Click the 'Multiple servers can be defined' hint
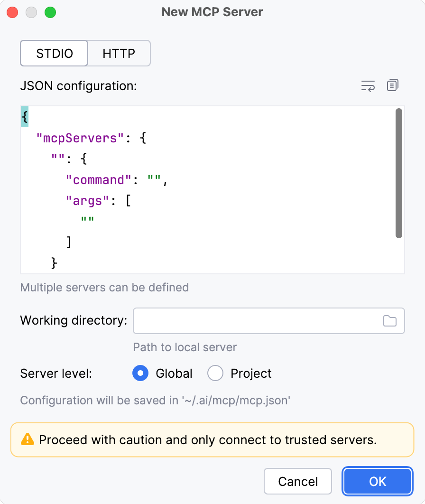The height and width of the screenshot is (504, 425). click(104, 288)
